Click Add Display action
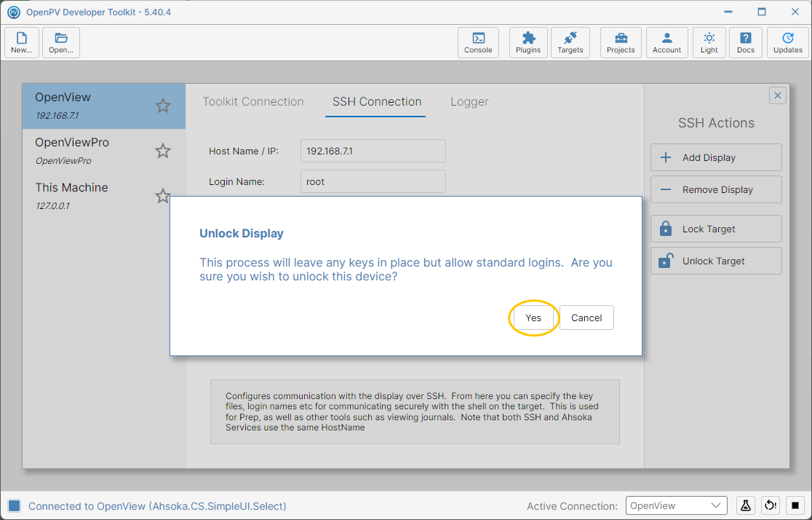Viewport: 812px width, 520px height. click(716, 157)
